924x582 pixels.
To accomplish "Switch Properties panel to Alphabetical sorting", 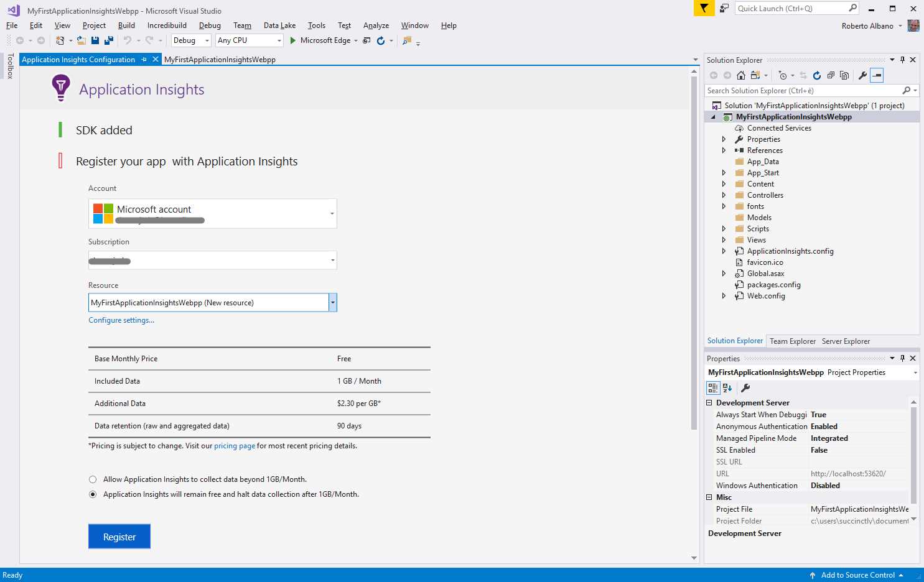I will [727, 387].
